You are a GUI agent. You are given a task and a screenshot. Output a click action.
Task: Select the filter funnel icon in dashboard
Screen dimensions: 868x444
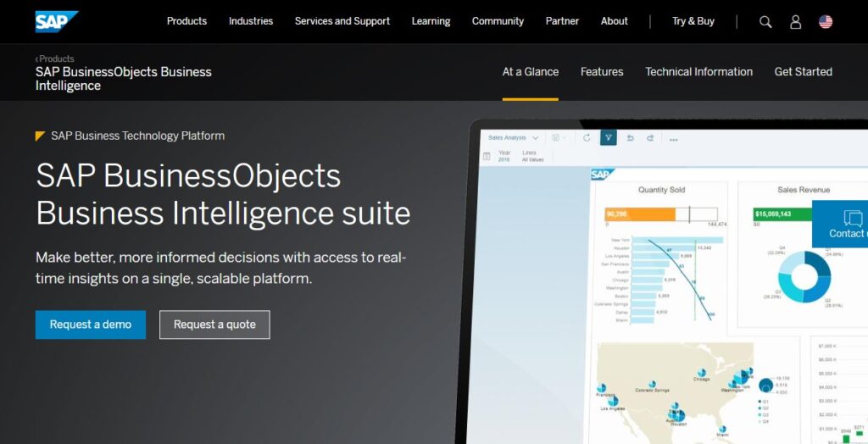pos(609,138)
